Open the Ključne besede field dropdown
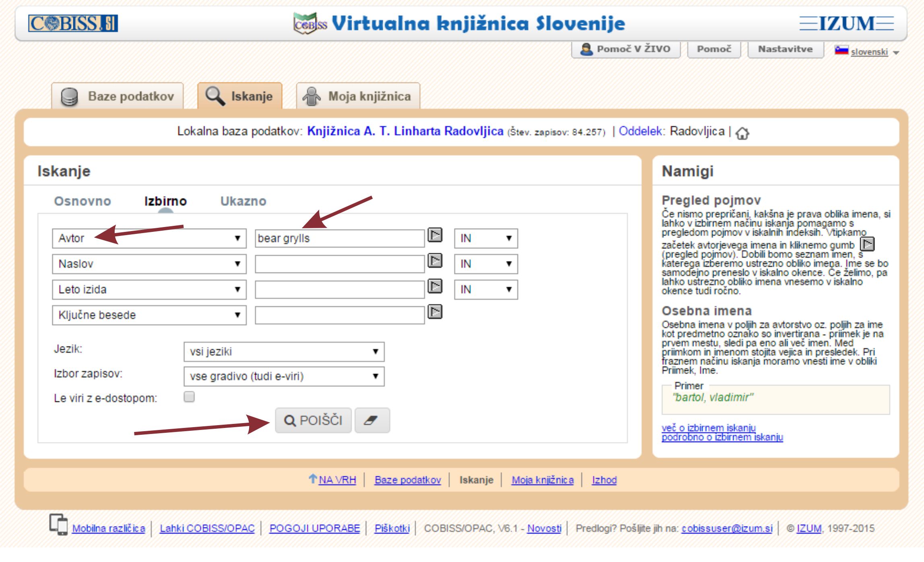The image size is (924, 562). point(149,315)
